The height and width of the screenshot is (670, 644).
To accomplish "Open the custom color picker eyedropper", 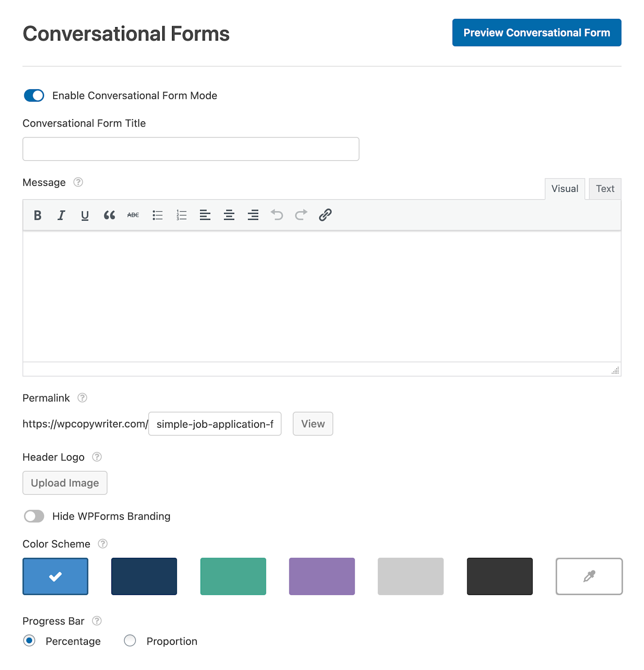I will tap(589, 576).
